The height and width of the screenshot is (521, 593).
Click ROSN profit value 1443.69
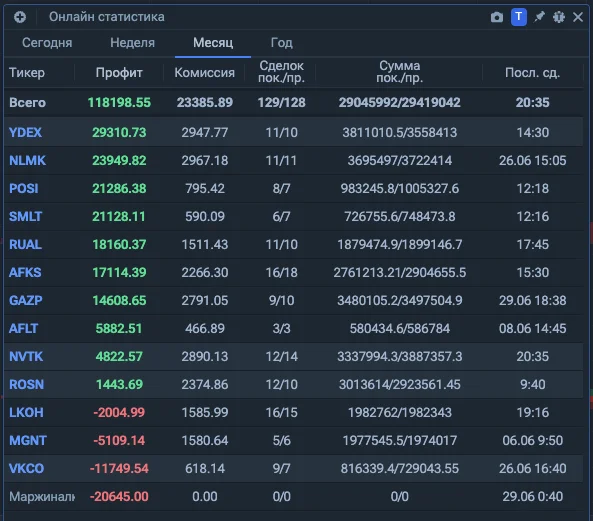119,385
